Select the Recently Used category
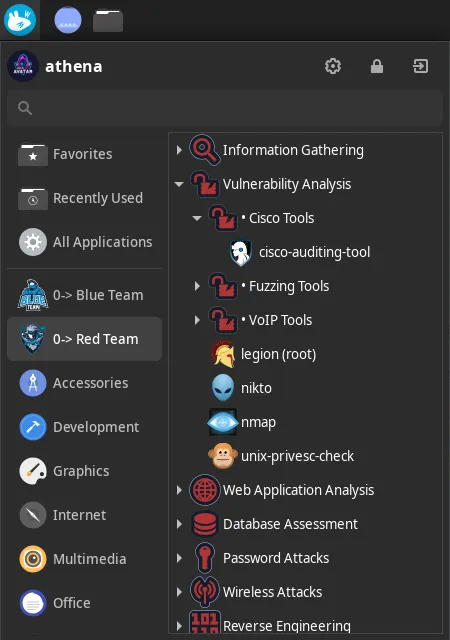 85,198
